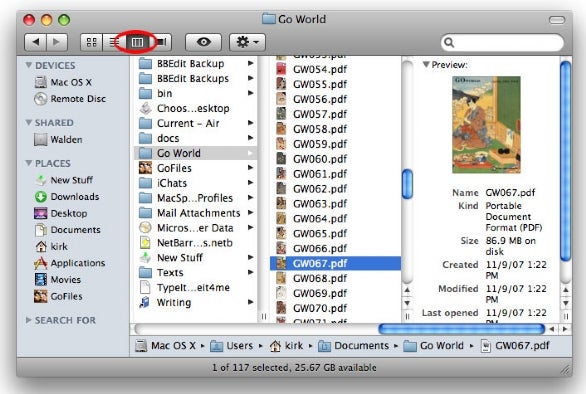Select GW064.pdf
This screenshot has width=586, height=394.
335,219
